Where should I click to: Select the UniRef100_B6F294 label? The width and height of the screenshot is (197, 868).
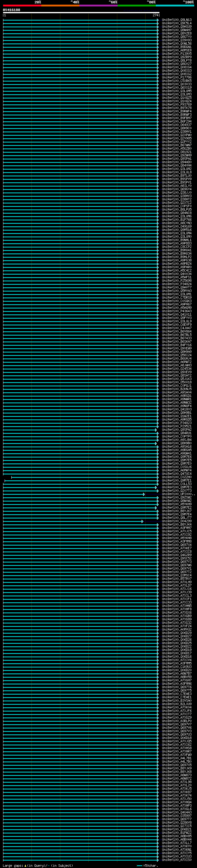(x=176, y=121)
